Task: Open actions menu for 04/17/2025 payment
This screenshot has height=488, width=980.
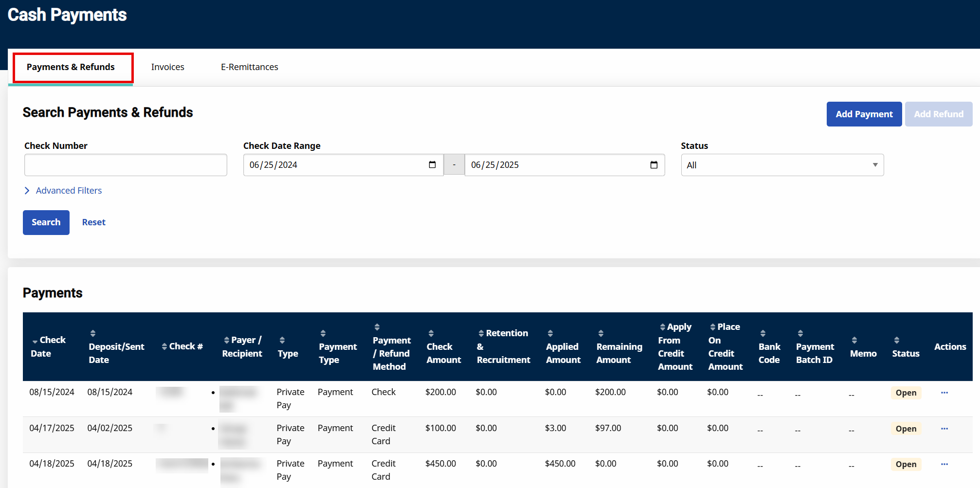Action: 944,429
